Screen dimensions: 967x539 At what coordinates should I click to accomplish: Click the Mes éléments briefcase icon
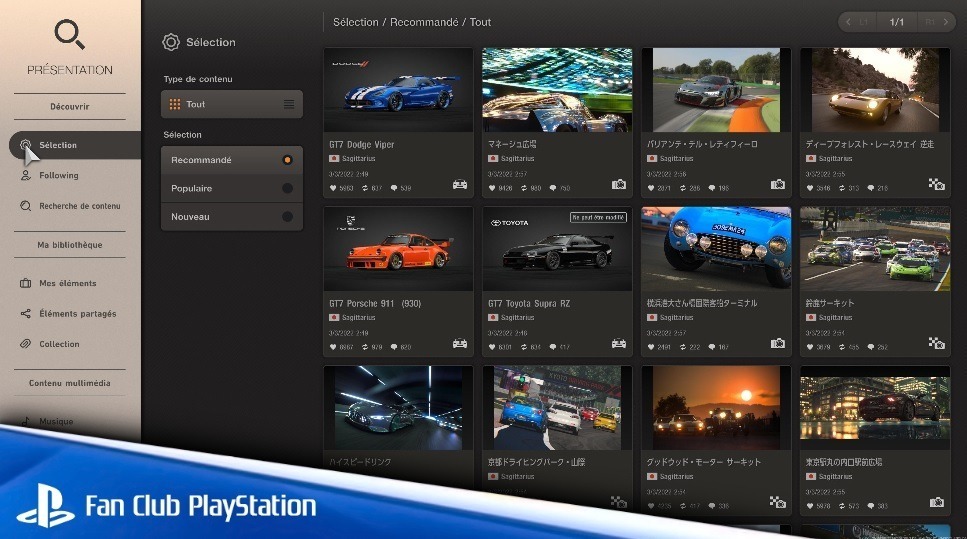[25, 283]
